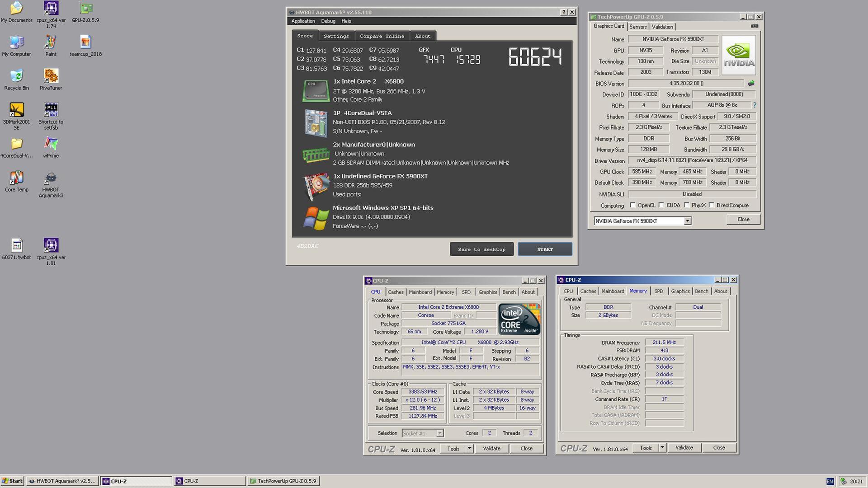The image size is (868, 488).
Task: Open 60371.hwbot file icon
Action: pyautogui.click(x=16, y=249)
